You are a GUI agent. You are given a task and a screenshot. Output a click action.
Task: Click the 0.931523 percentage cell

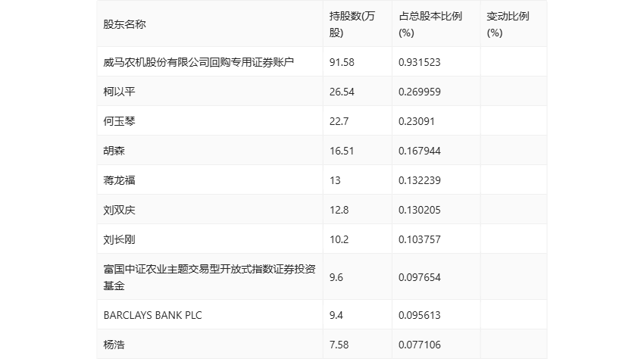(x=419, y=62)
